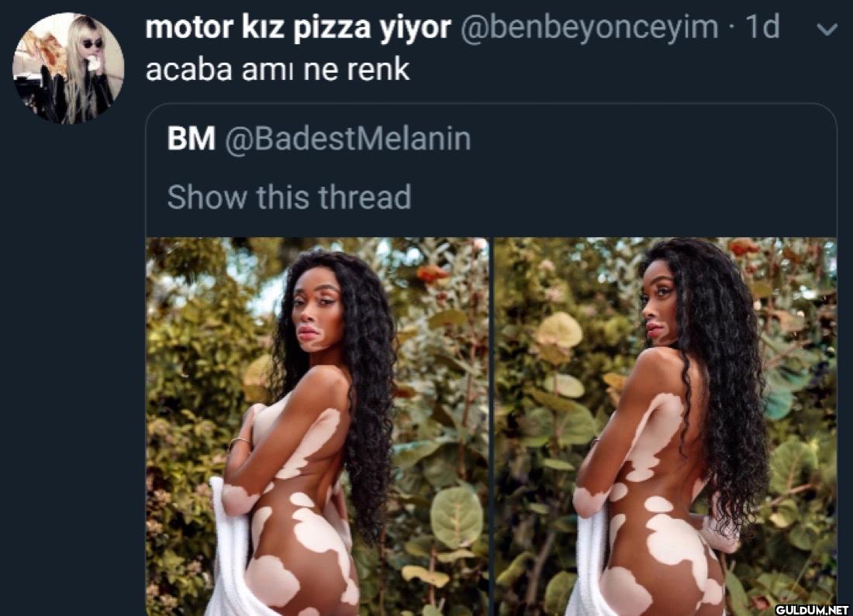Image resolution: width=853 pixels, height=616 pixels.
Task: Expand the tweet options chevron arrow
Action: point(827,29)
